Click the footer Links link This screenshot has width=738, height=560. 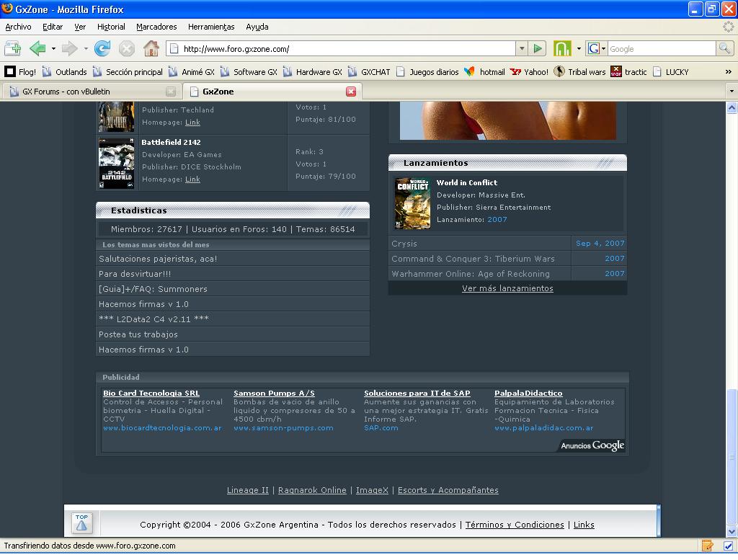point(584,525)
